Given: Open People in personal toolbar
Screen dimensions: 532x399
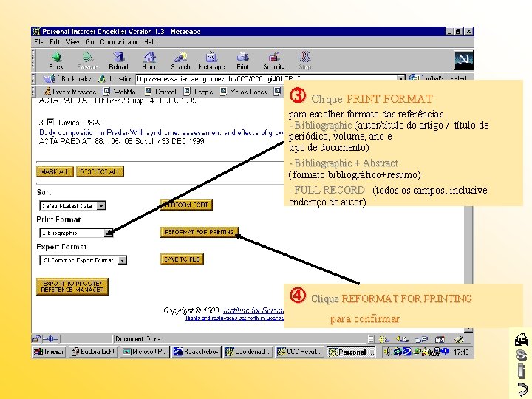Looking at the screenshot, I should tap(199, 92).
